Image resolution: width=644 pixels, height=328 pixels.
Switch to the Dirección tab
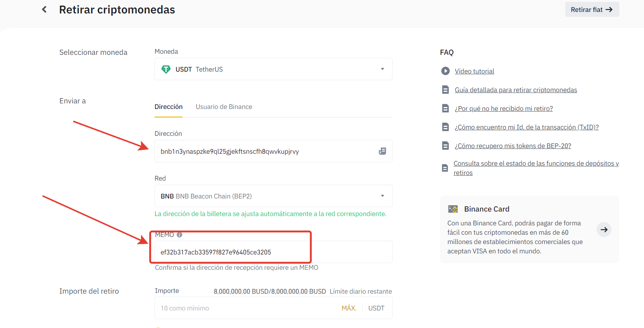(169, 107)
